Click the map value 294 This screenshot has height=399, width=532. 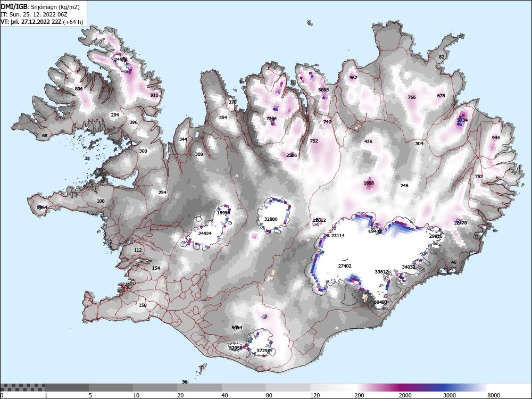115,115
